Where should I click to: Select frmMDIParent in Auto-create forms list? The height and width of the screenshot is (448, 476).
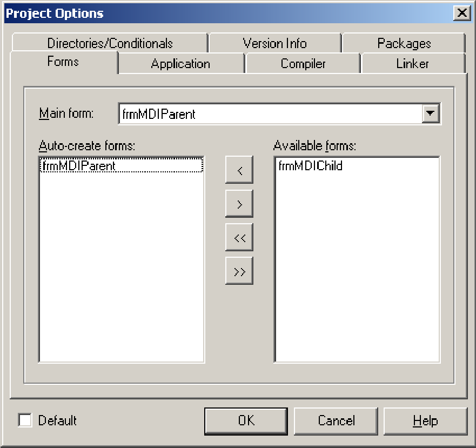click(x=122, y=165)
